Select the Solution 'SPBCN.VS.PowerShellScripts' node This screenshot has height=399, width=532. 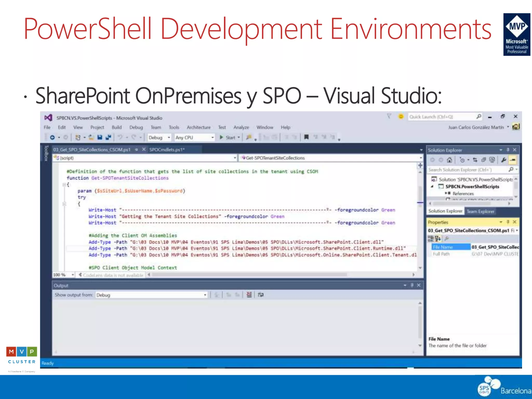click(472, 179)
